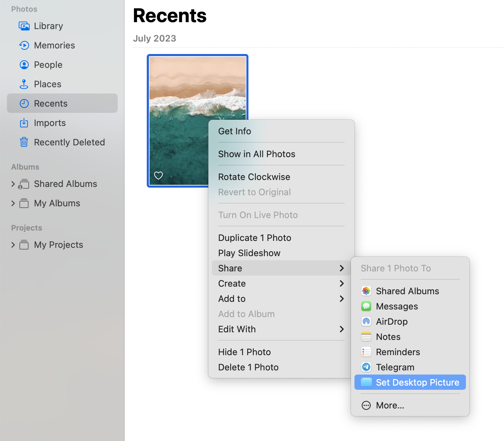Click the Places map pin icon
Image resolution: width=504 pixels, height=441 pixels.
(24, 84)
